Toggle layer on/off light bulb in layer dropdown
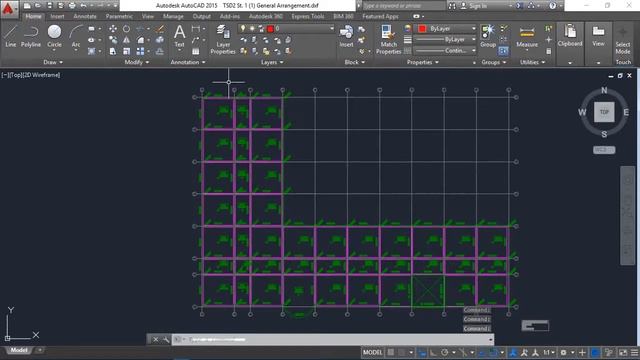The image size is (640, 360). pos(243,28)
